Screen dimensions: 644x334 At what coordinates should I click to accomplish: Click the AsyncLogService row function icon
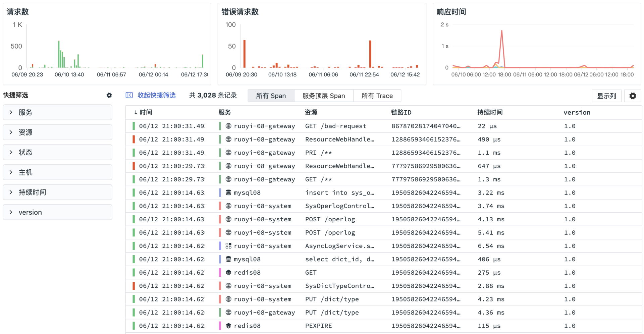pyautogui.click(x=228, y=246)
